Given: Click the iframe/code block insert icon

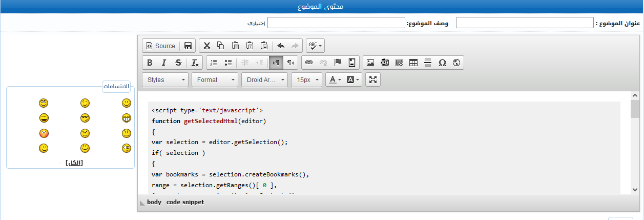Looking at the screenshot, I should [x=399, y=63].
